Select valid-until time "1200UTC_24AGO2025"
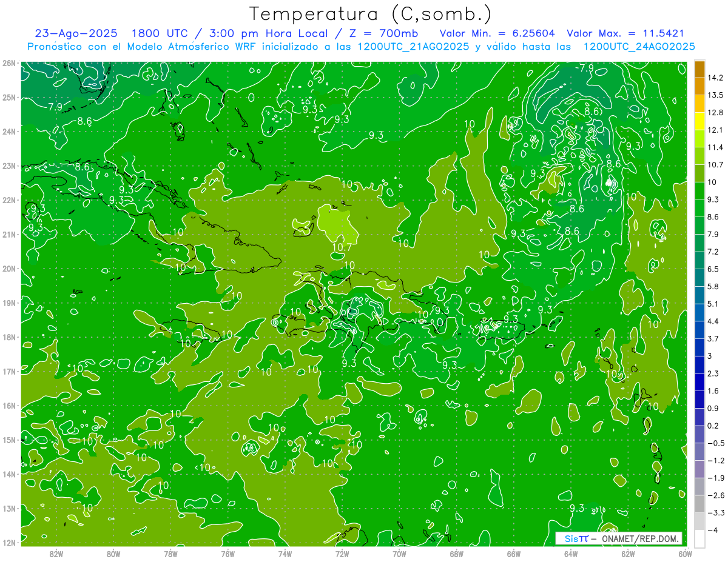 [639, 46]
